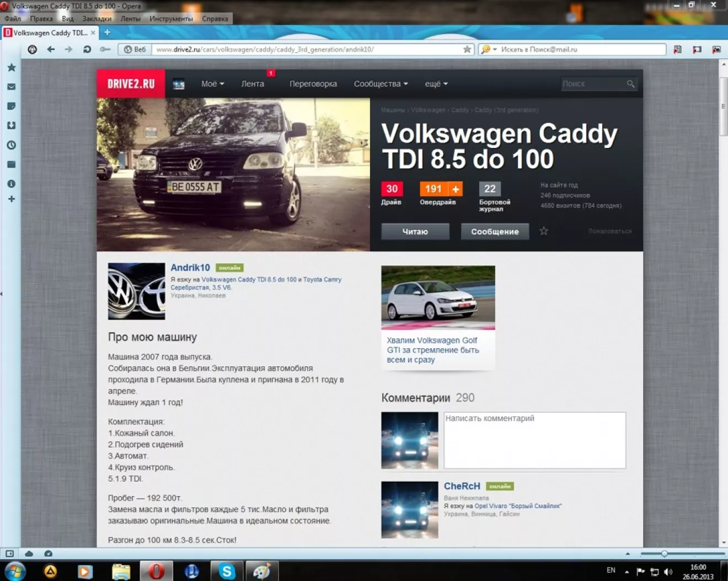Open the Downloads panel in sidebar

(11, 125)
